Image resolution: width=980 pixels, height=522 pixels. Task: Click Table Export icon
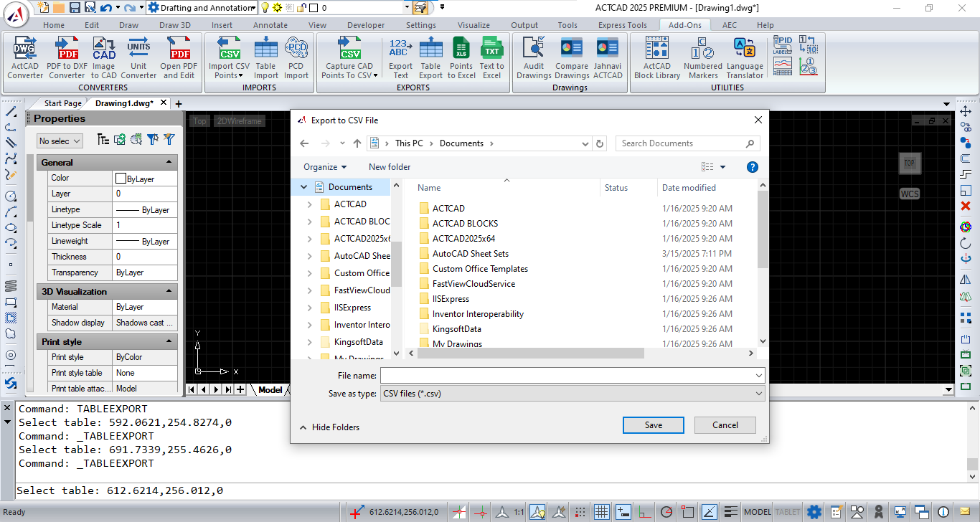[430, 49]
